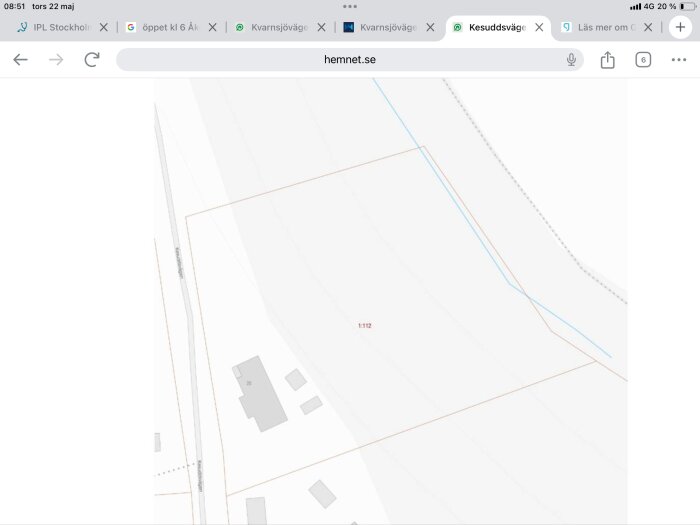The image size is (700, 525).
Task: Tap the 08:51 clock in status bar
Action: [14, 6]
